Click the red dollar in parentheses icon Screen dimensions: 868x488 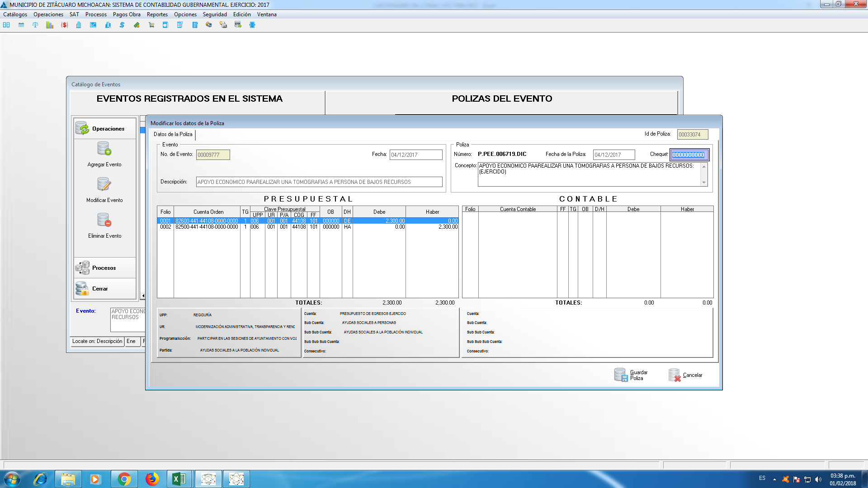[x=65, y=25]
